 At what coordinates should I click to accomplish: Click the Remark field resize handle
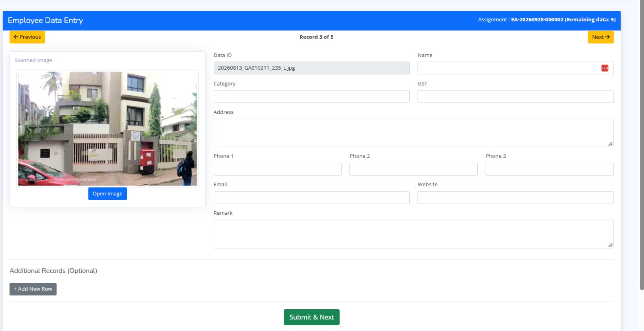pos(611,245)
